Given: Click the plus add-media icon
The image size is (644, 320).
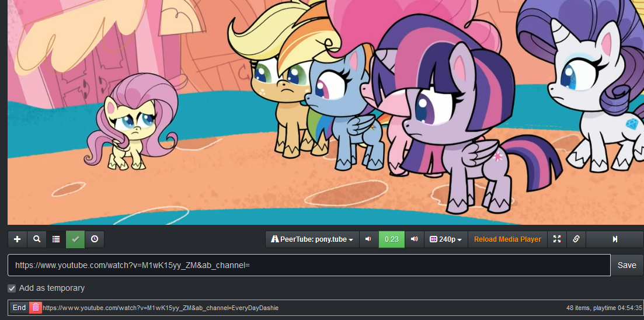Looking at the screenshot, I should [18, 239].
